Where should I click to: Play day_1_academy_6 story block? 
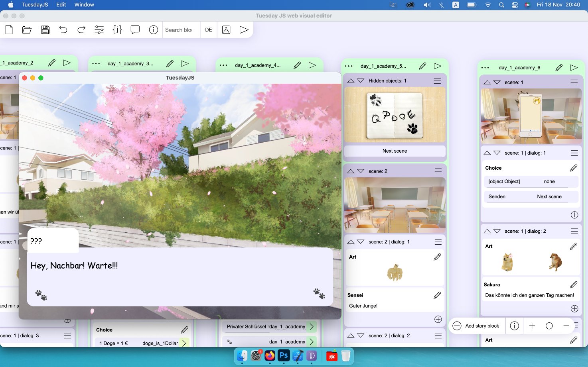pos(574,68)
